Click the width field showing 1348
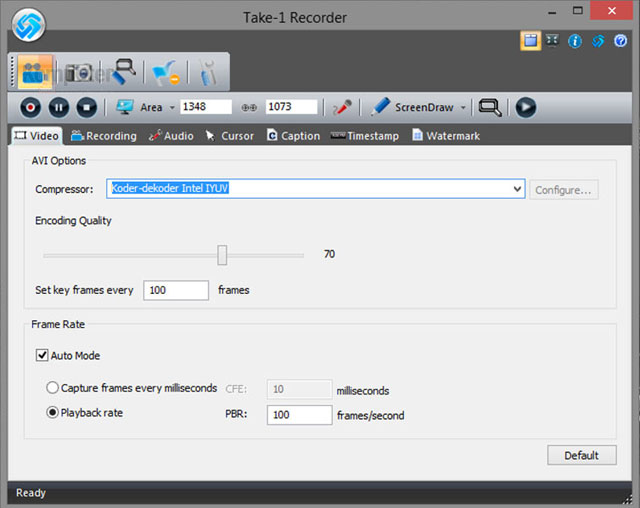The width and height of the screenshot is (640, 508). [x=206, y=107]
